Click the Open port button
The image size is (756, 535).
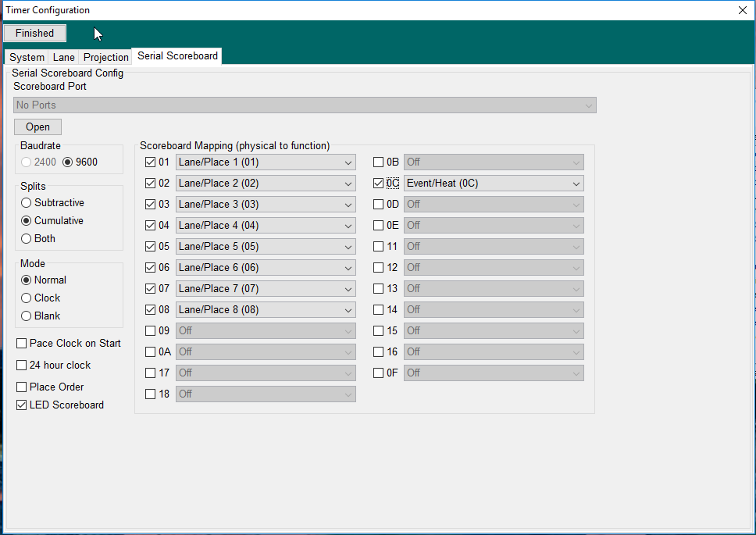coord(37,127)
